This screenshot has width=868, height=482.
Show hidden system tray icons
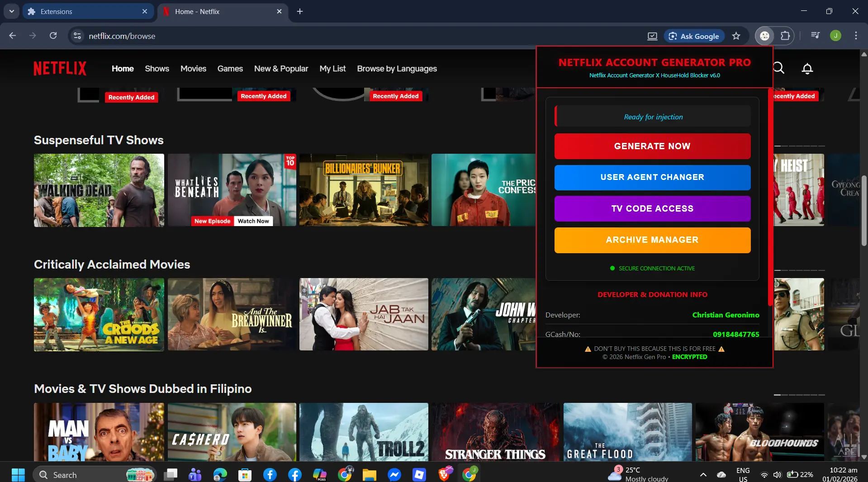click(x=703, y=475)
